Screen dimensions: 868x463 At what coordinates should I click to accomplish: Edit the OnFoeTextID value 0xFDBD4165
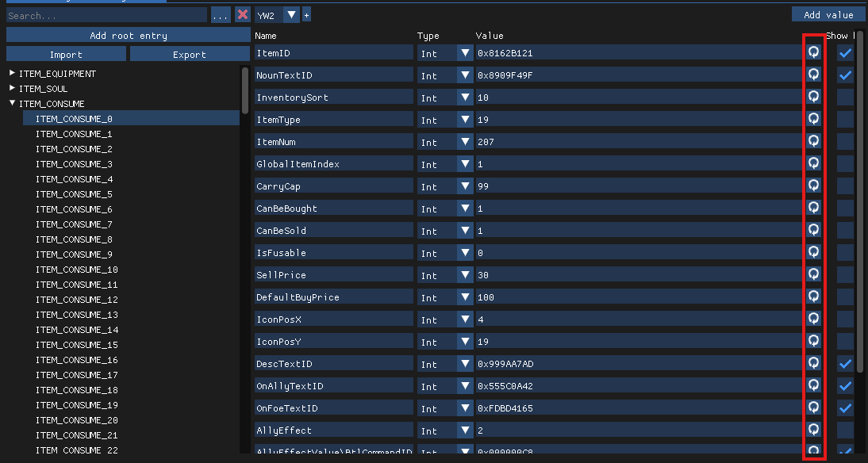click(x=640, y=408)
